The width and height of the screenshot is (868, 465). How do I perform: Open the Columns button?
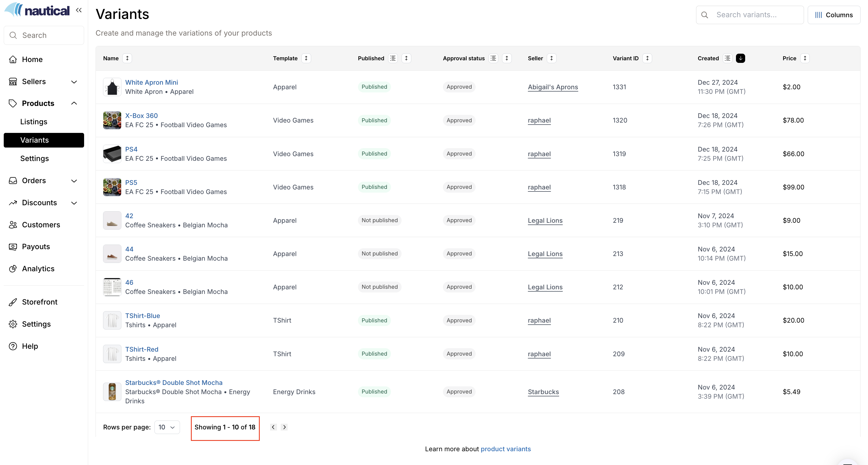(834, 15)
